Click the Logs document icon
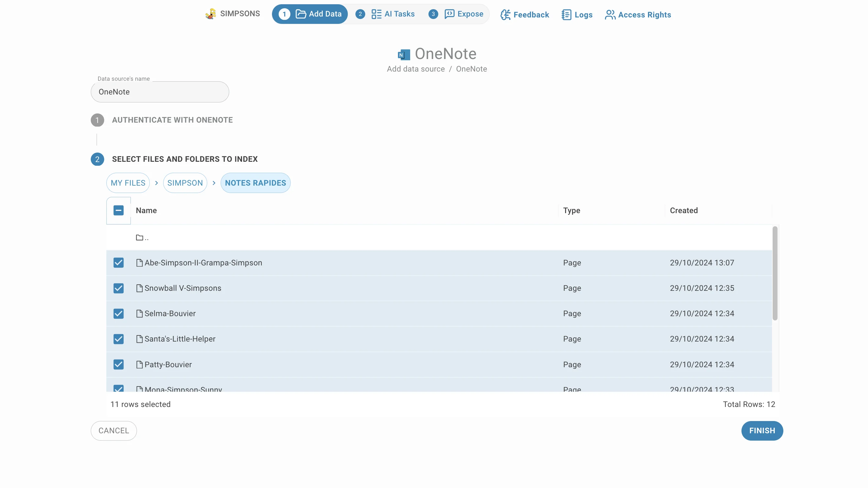Viewport: 868px width, 488px height. tap(566, 15)
